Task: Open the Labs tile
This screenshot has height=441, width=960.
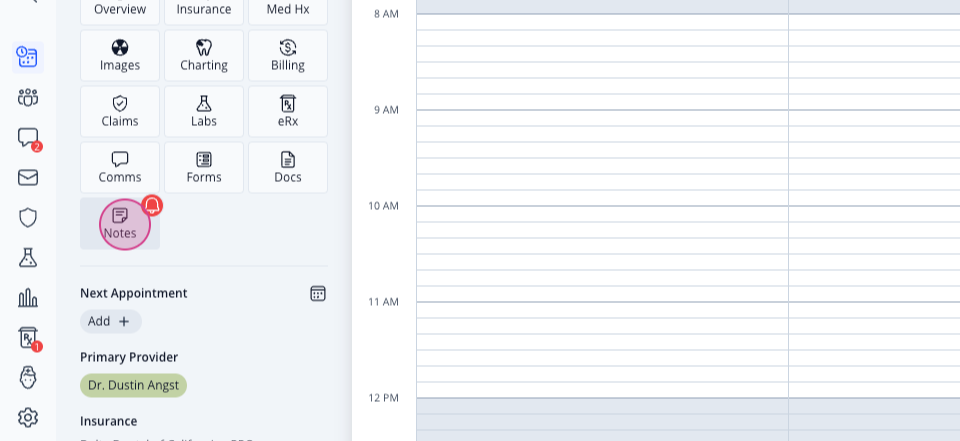Action: 204,111
